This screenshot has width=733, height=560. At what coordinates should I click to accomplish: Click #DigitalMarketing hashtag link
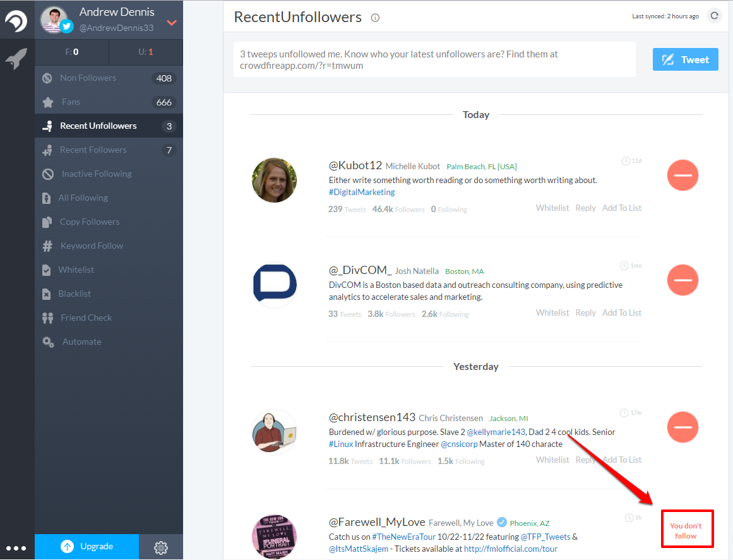(x=362, y=193)
